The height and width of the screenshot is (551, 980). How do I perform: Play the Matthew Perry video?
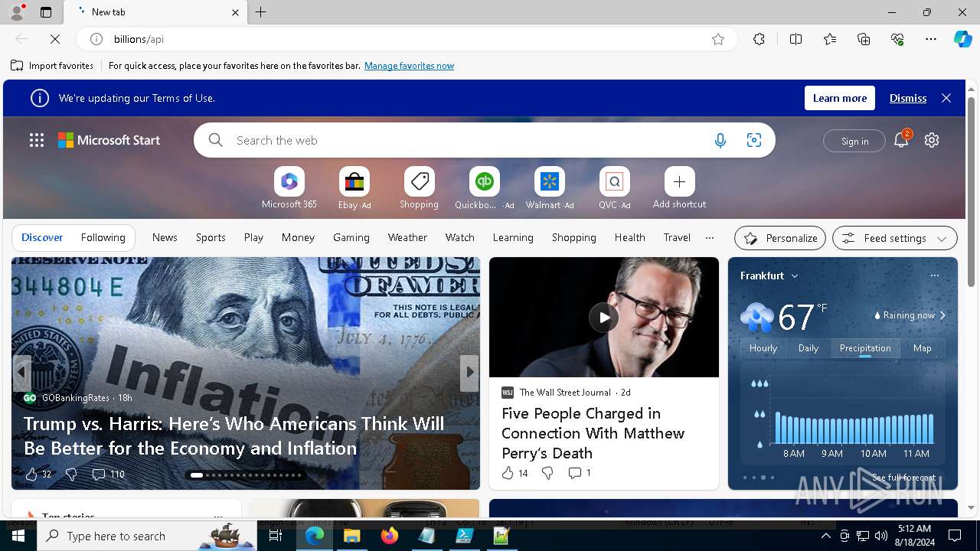click(604, 317)
